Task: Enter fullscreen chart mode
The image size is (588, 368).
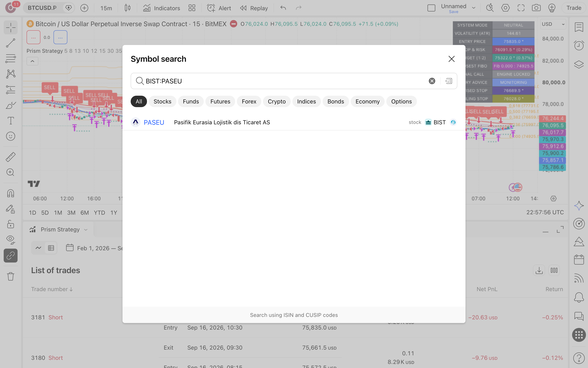Action: coord(521,8)
